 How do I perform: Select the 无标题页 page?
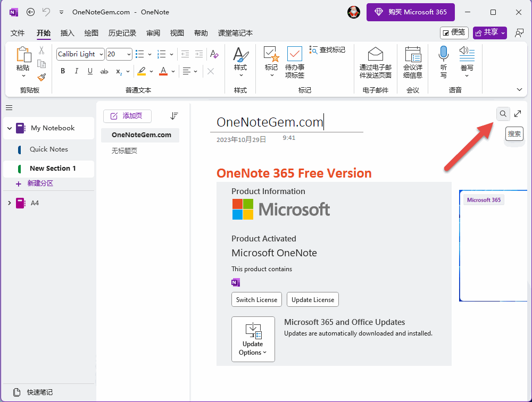(x=124, y=151)
